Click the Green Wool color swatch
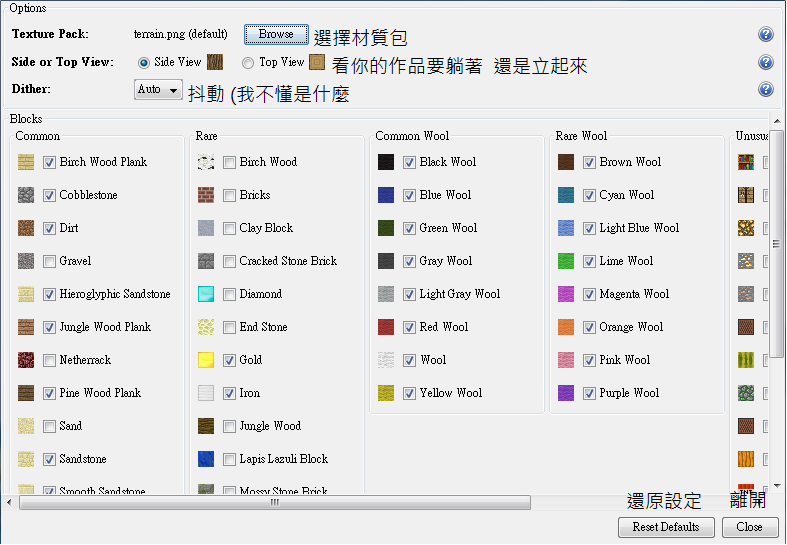The width and height of the screenshot is (787, 545). (386, 228)
